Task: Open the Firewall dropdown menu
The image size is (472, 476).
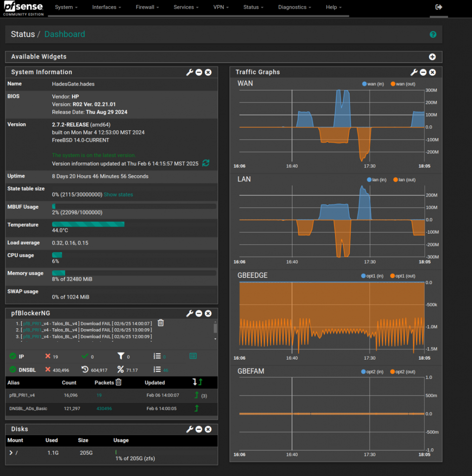Action: click(x=147, y=7)
